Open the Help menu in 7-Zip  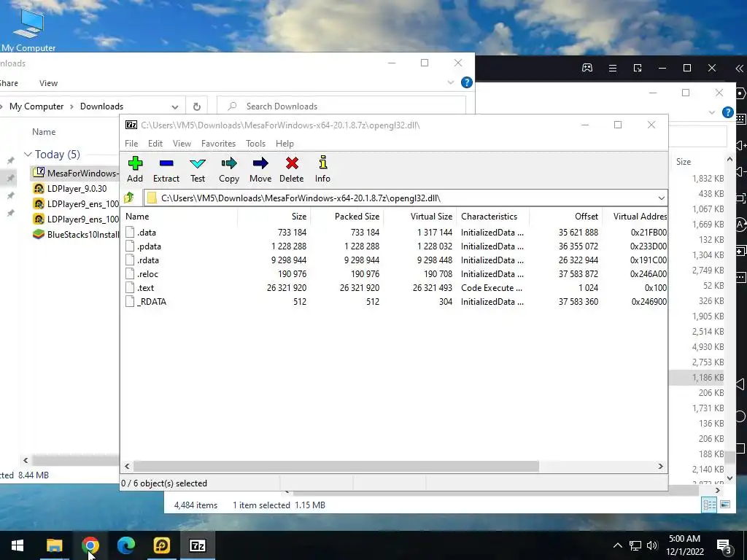point(285,144)
